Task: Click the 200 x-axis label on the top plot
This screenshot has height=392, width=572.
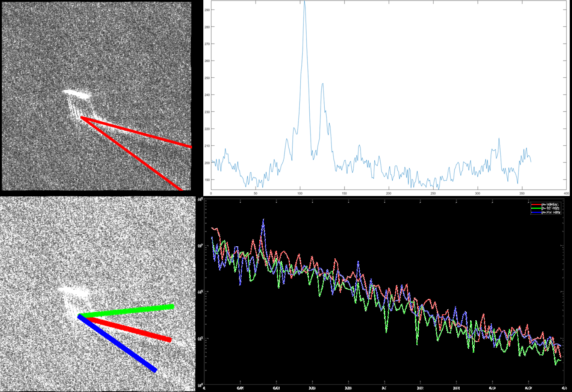Action: tap(389, 193)
